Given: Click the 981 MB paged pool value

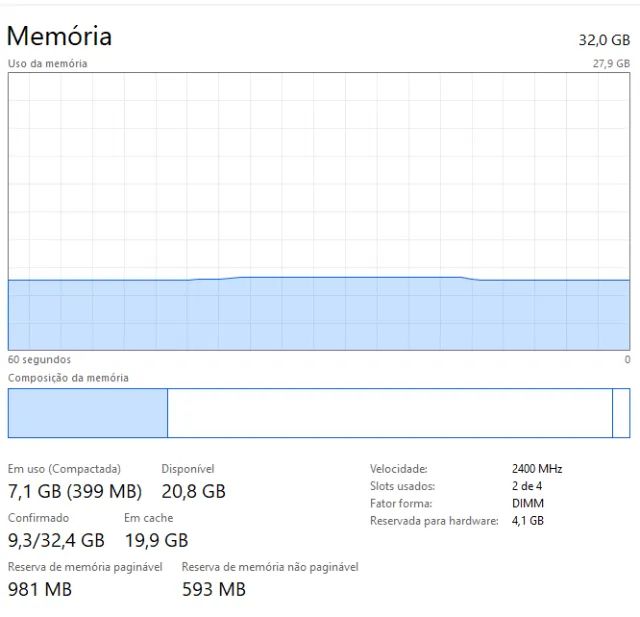Looking at the screenshot, I should click(x=40, y=590).
